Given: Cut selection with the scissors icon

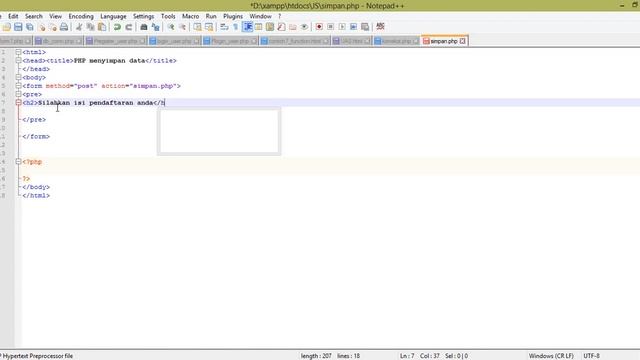Looking at the screenshot, I should tap(79, 27).
